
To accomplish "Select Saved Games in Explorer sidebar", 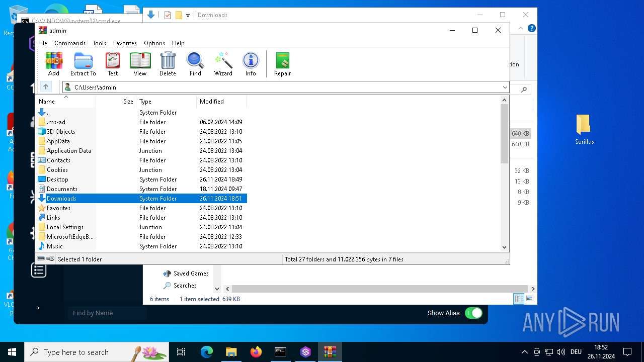I will [x=186, y=274].
